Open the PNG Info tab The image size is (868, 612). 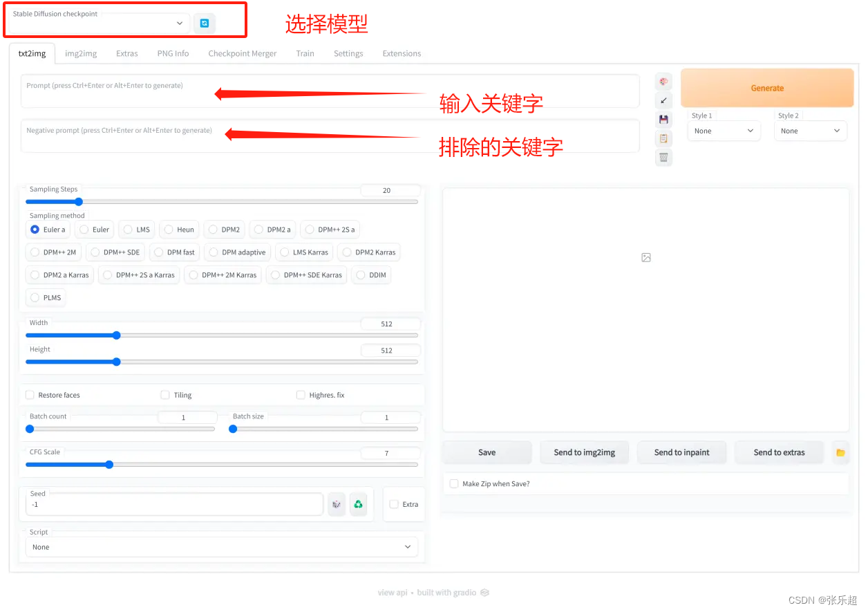(173, 53)
